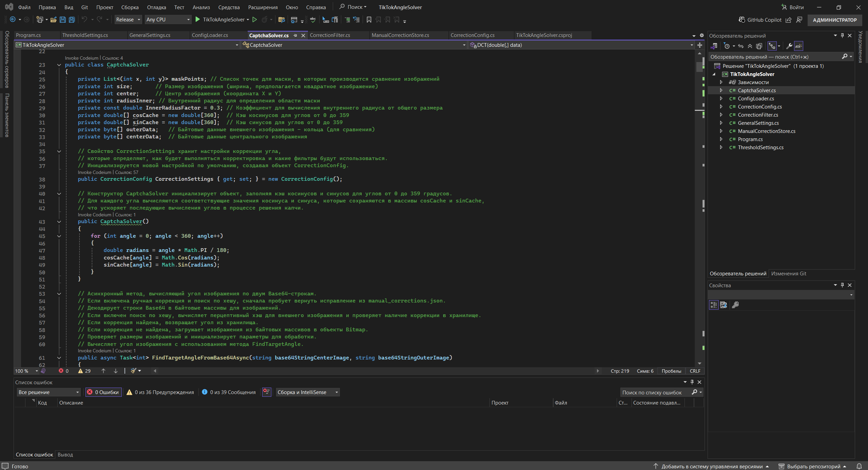
Task: Click the bookmark toggle icon in toolbar
Action: [x=369, y=20]
